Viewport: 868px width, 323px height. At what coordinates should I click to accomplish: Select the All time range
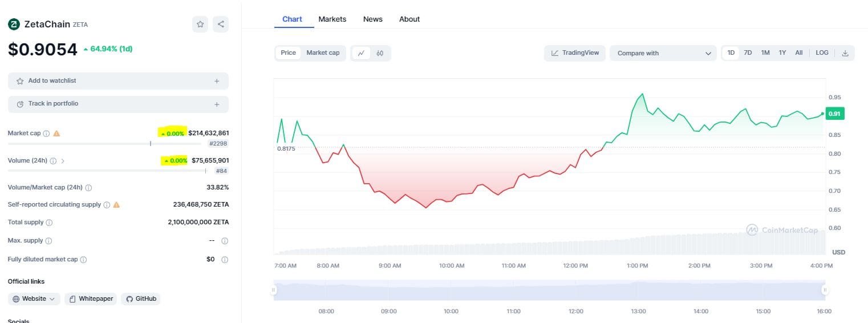pyautogui.click(x=799, y=53)
